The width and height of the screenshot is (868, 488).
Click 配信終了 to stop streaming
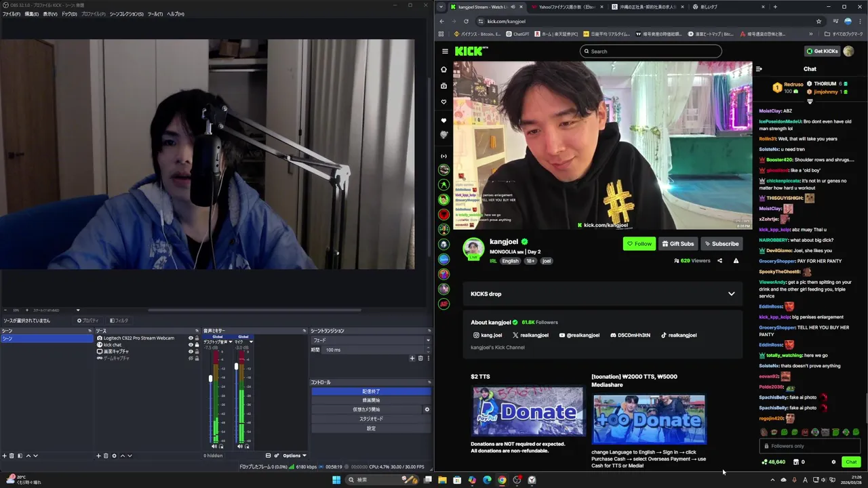tap(371, 391)
